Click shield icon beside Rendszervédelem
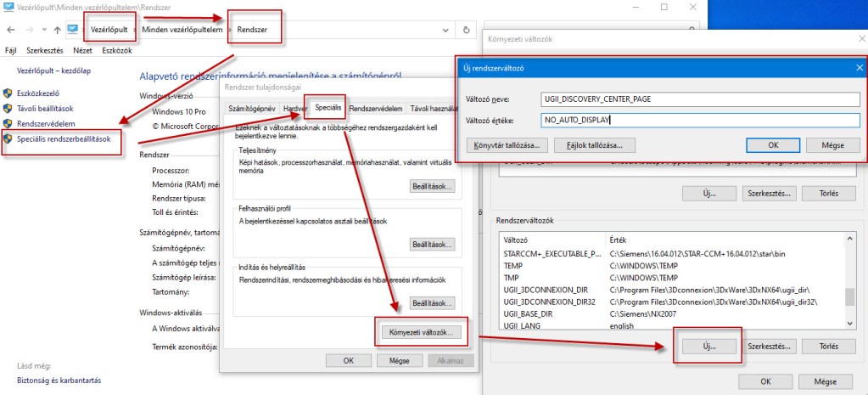This screenshot has height=395, width=868. 8,124
